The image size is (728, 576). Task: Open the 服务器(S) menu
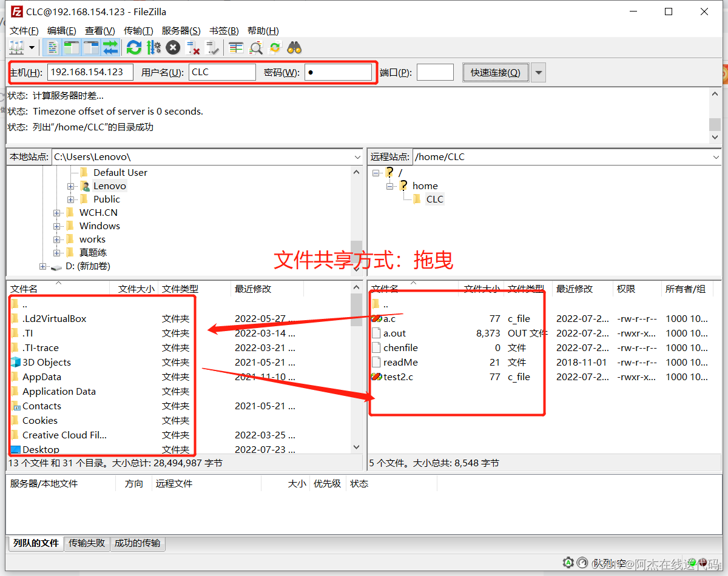click(x=181, y=30)
